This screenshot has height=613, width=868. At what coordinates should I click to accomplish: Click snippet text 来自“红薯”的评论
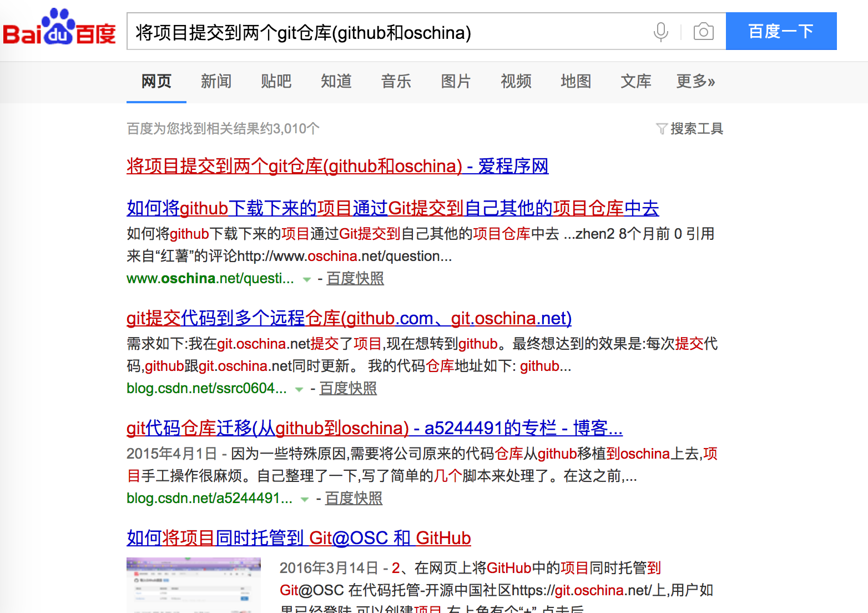click(x=181, y=256)
